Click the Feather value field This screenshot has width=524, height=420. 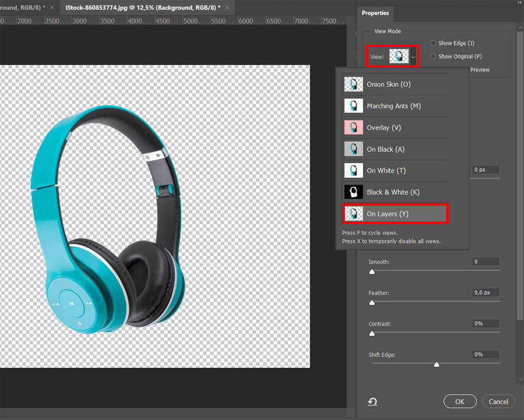(486, 293)
